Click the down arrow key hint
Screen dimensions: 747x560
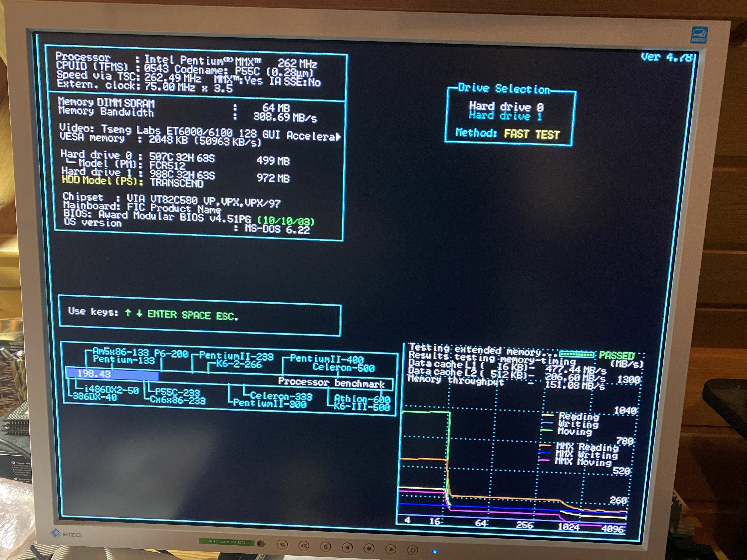click(x=139, y=313)
